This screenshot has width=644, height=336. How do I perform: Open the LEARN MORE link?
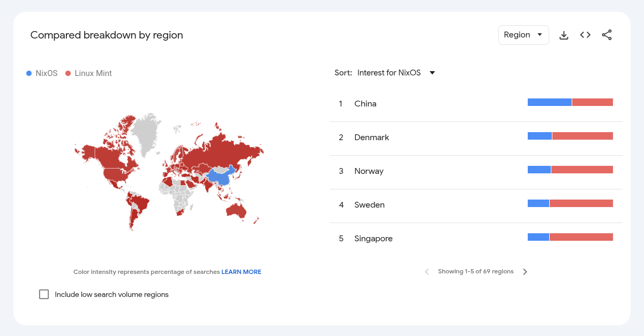click(241, 272)
